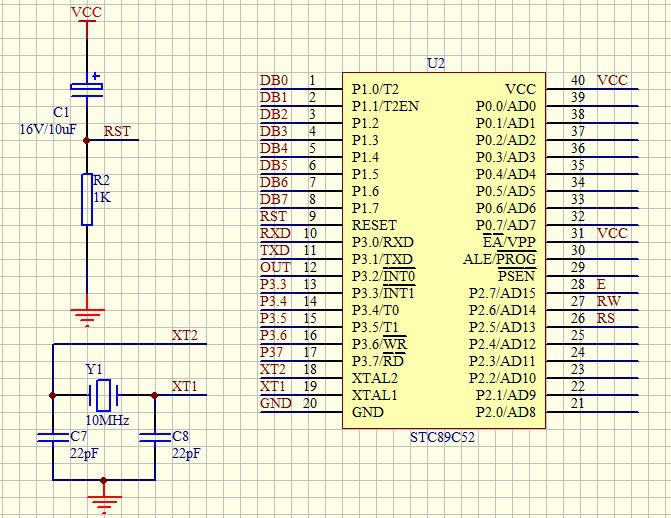Select the DB0 net label at pin 1

click(x=274, y=80)
